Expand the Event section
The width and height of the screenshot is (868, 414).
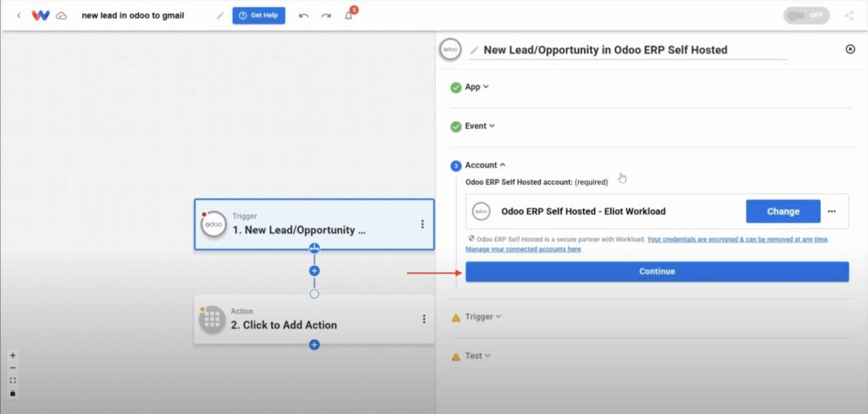coord(480,126)
